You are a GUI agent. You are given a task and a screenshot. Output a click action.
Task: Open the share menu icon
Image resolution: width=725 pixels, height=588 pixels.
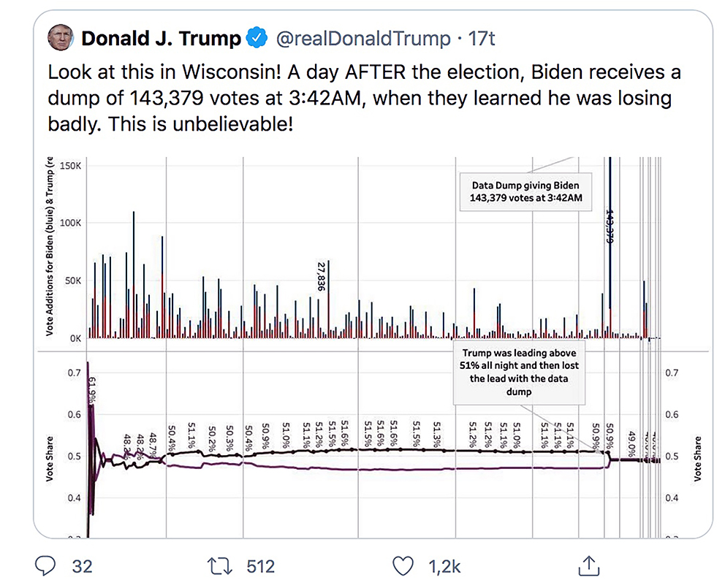(x=588, y=566)
